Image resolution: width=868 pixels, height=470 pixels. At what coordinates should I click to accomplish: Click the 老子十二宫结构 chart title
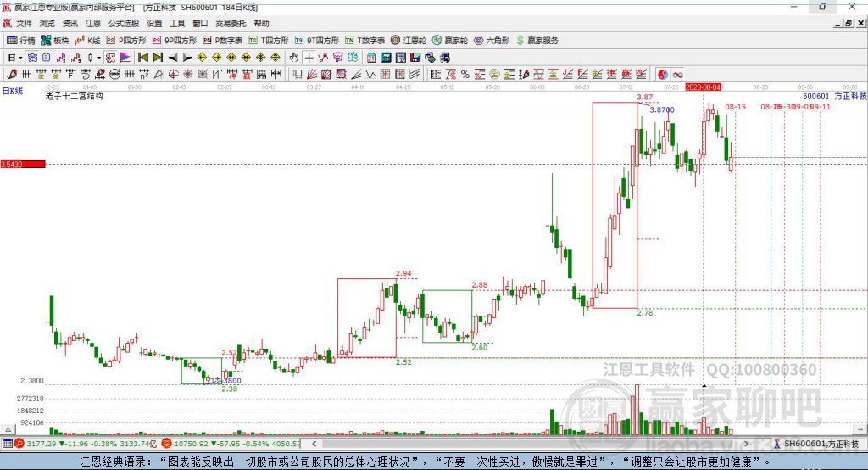coord(75,96)
